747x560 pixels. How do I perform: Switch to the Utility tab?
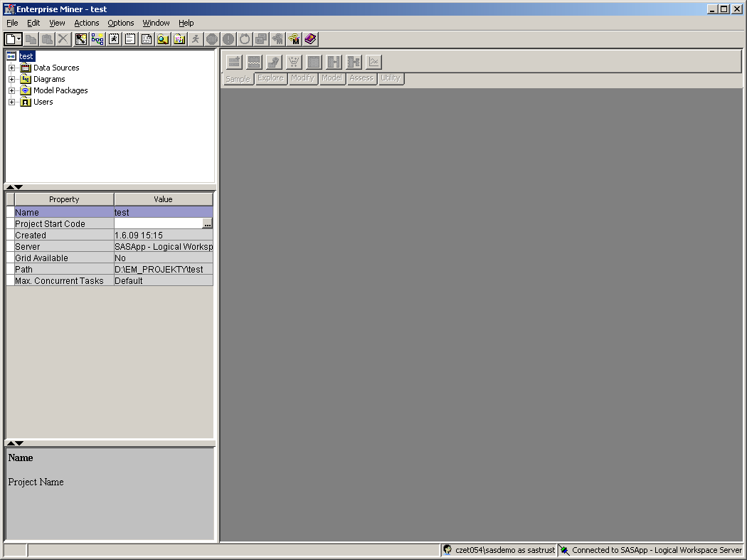click(391, 78)
